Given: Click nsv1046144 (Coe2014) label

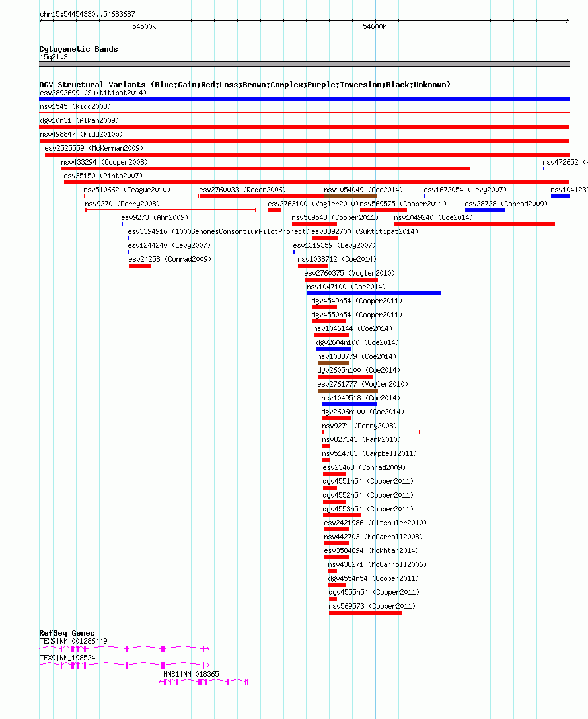Looking at the screenshot, I should pos(353,328).
